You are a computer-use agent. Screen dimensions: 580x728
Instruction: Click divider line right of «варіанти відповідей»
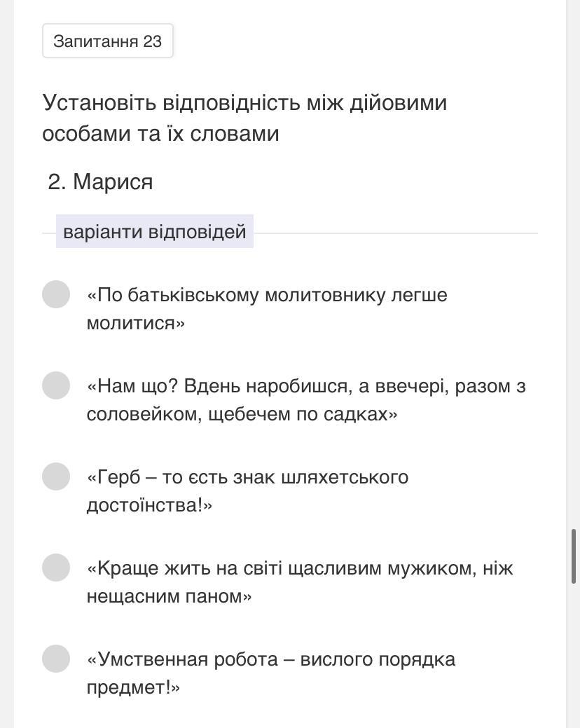395,233
